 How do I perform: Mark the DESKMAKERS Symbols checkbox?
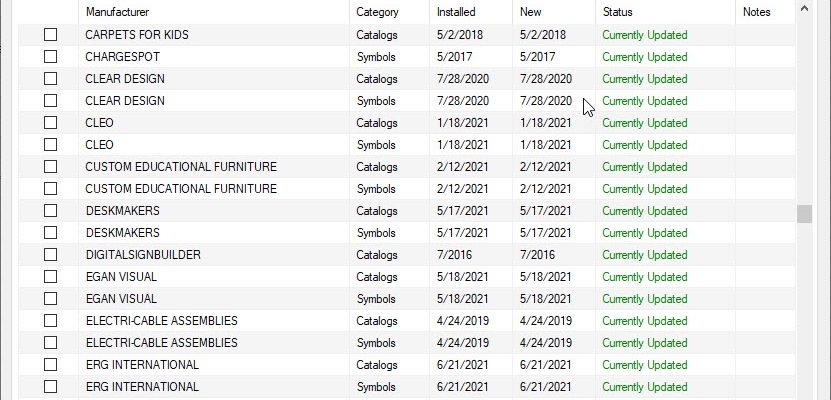pyautogui.click(x=50, y=233)
